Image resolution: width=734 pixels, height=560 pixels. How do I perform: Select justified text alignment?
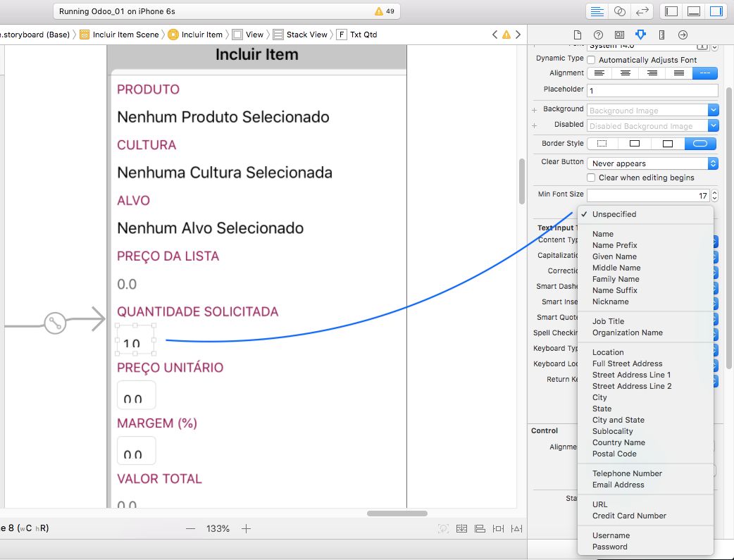pyautogui.click(x=679, y=73)
